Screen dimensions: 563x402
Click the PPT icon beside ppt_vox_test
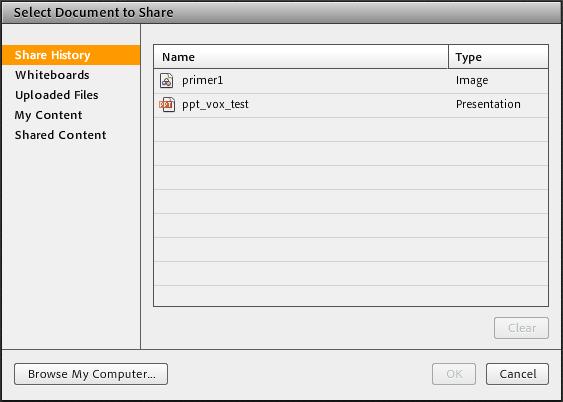[167, 104]
